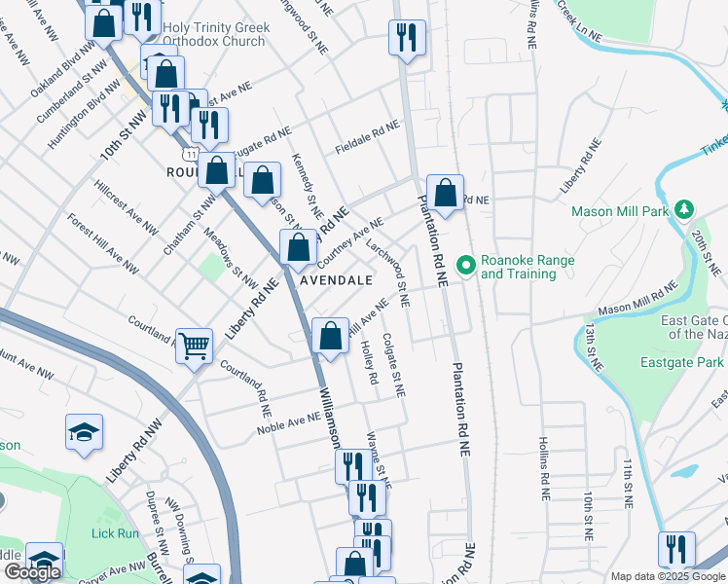Screen dimensions: 728x584
Task: Click the 11th St NE street label
Action: click(628, 484)
